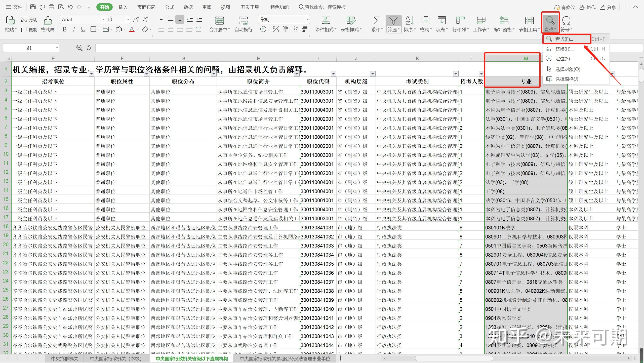Screen dimensions: 644x363
Task: Select column header K
Action: pyautogui.click(x=417, y=58)
